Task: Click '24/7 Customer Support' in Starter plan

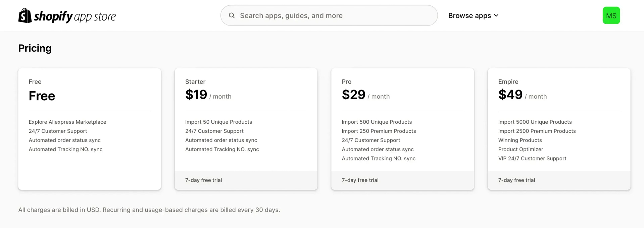Action: (x=214, y=131)
